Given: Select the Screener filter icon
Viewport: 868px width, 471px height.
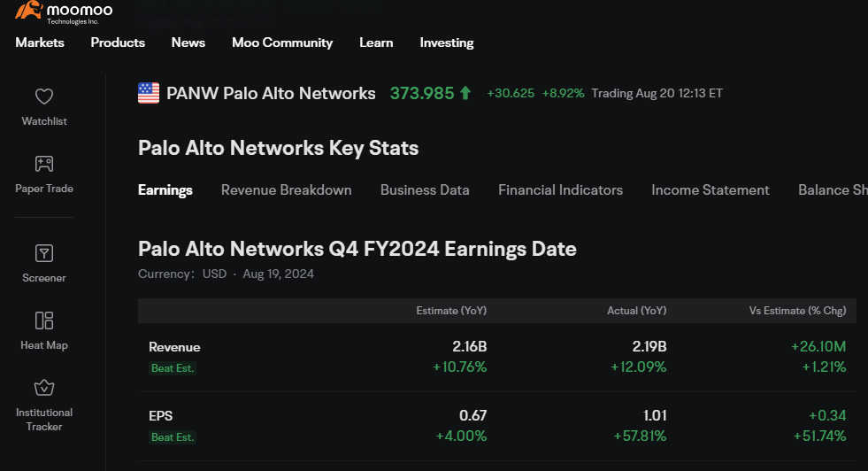Looking at the screenshot, I should click(44, 253).
